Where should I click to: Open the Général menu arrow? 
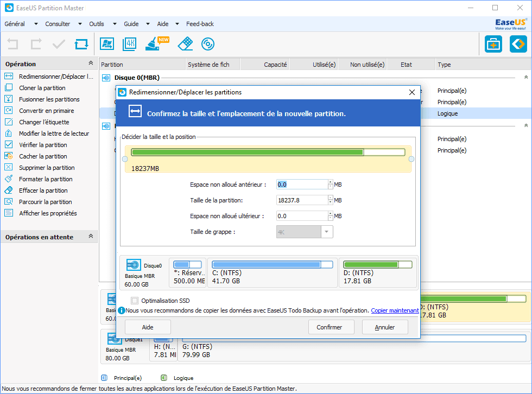(36, 24)
